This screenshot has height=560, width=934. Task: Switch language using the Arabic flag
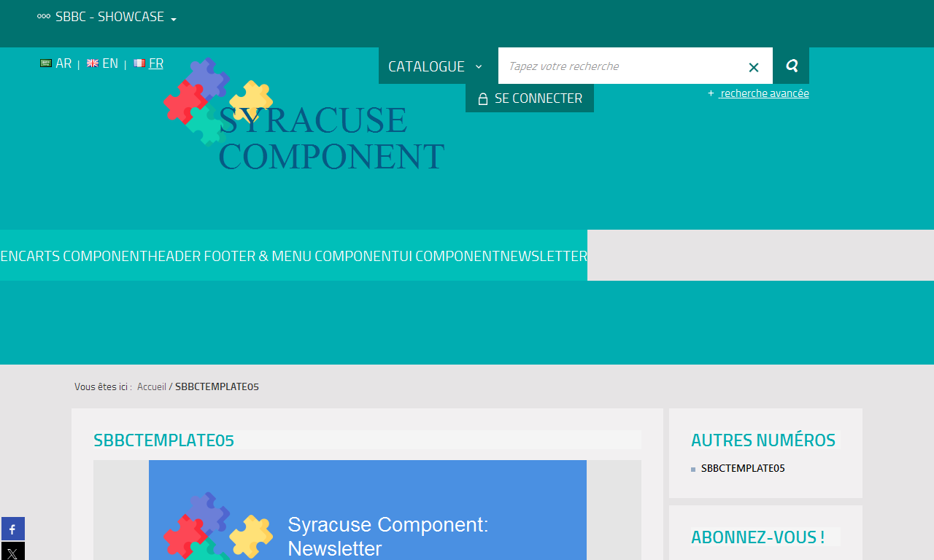[46, 63]
